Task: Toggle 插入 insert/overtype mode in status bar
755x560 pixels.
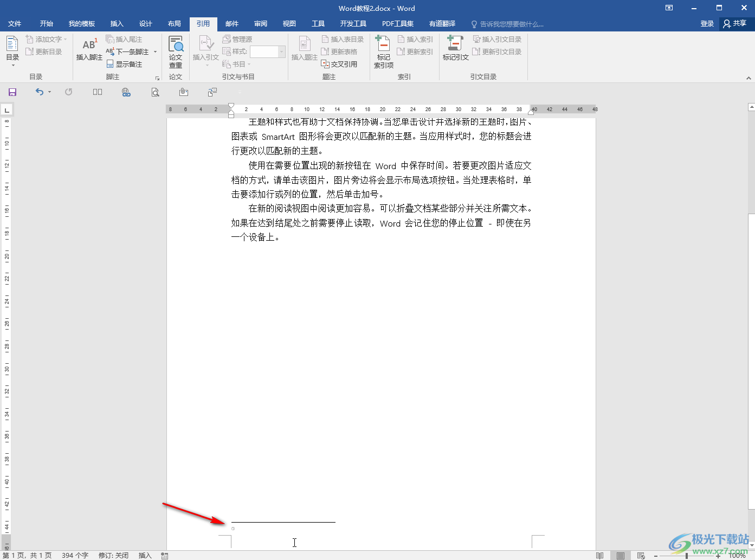Action: click(145, 556)
